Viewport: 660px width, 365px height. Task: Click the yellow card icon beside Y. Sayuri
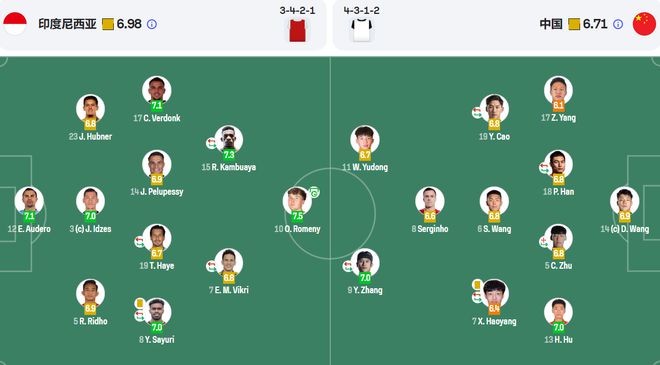(139, 303)
